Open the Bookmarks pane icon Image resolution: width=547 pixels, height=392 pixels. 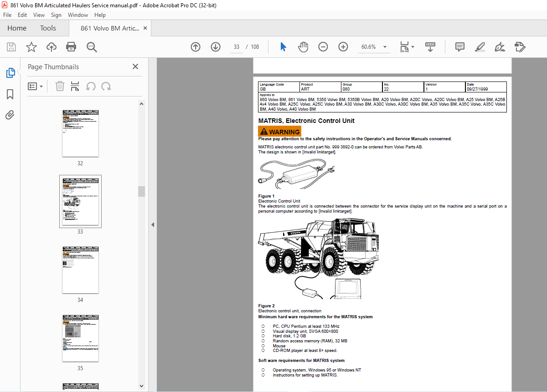10,94
